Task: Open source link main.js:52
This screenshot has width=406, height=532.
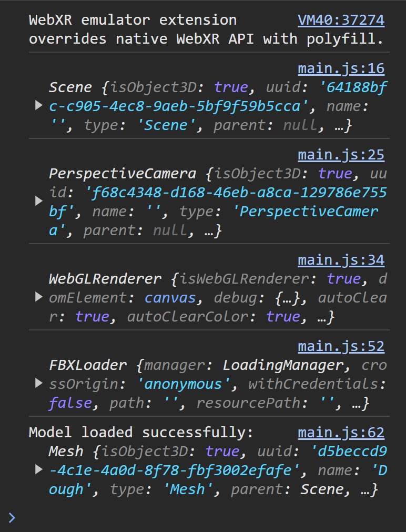Action: tap(341, 346)
